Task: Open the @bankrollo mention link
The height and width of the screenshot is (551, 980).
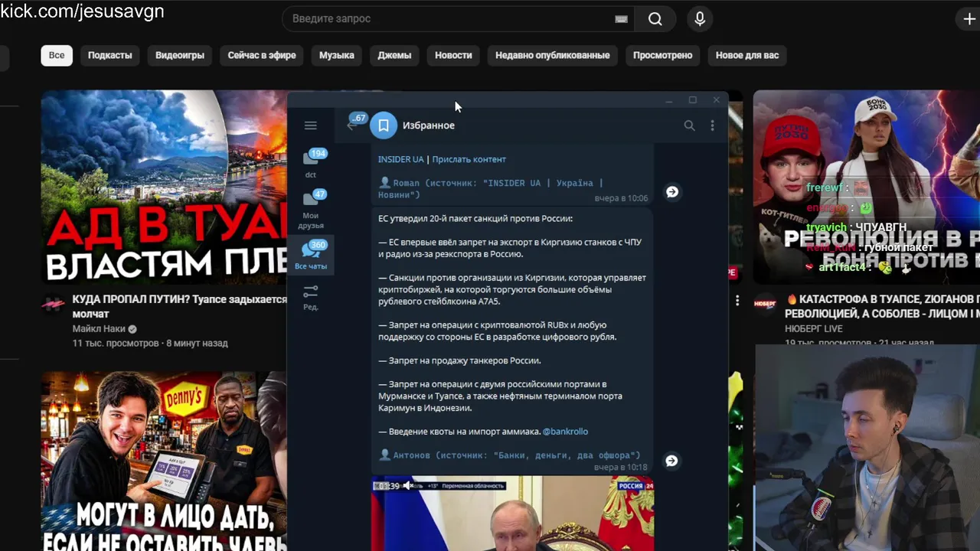Action: [565, 432]
